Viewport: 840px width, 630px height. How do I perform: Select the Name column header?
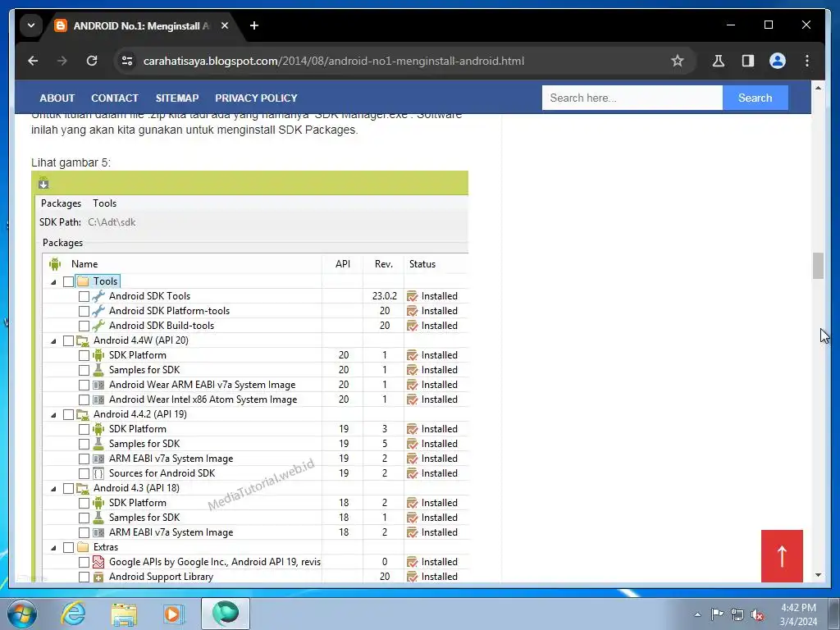[84, 264]
